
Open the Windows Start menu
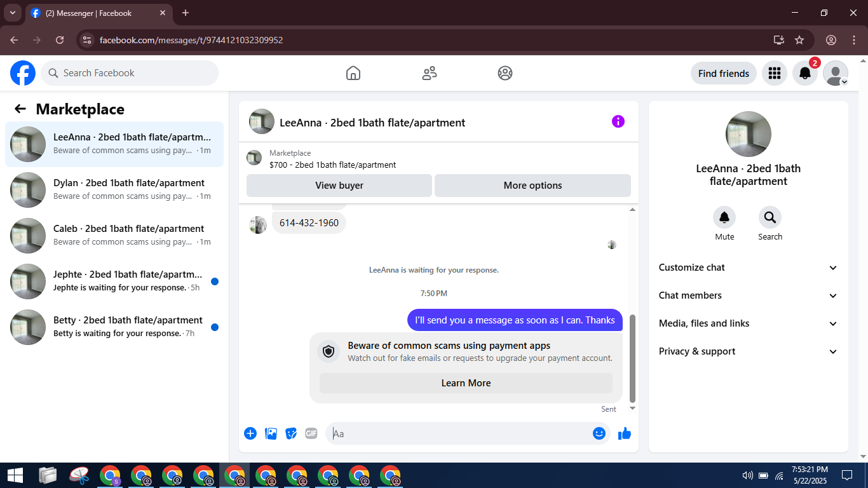tap(15, 475)
